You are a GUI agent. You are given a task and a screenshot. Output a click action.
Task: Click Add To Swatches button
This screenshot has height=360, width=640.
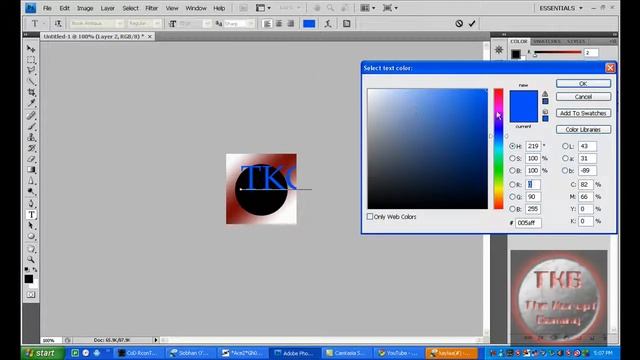click(583, 113)
